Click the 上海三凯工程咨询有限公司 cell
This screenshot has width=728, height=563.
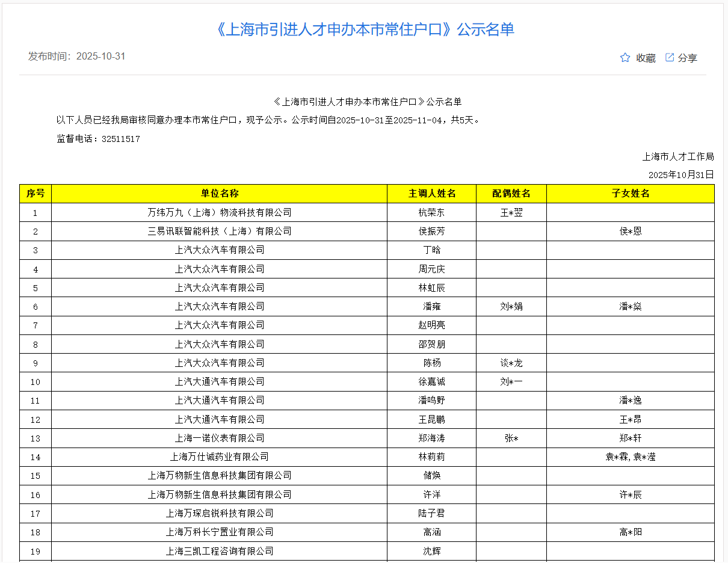[x=220, y=551]
